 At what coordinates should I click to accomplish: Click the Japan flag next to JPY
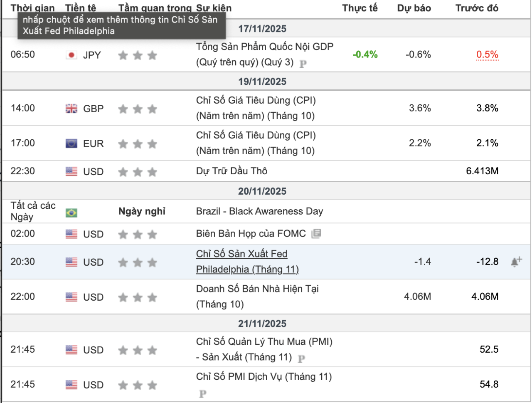click(71, 55)
